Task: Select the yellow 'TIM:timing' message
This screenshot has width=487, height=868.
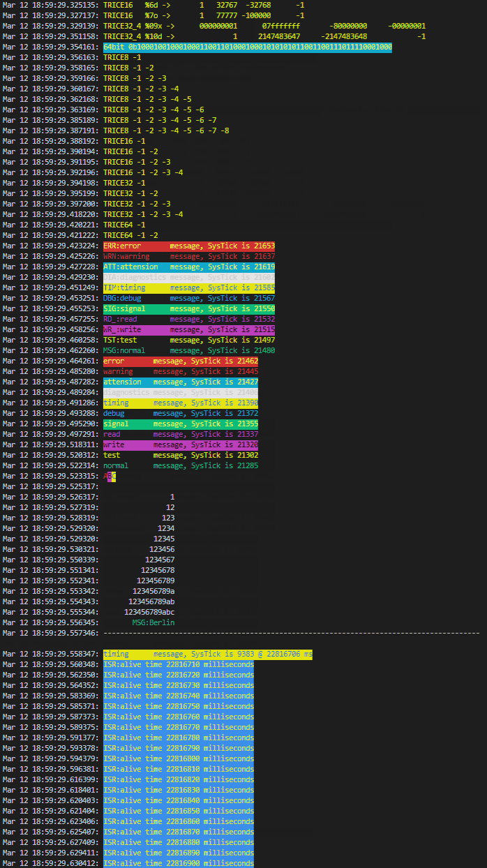Action: pos(189,287)
